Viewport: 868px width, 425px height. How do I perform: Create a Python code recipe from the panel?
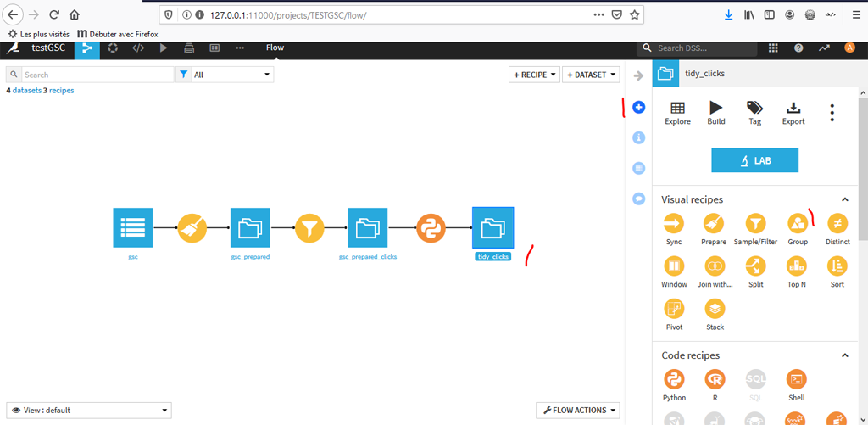tap(674, 379)
